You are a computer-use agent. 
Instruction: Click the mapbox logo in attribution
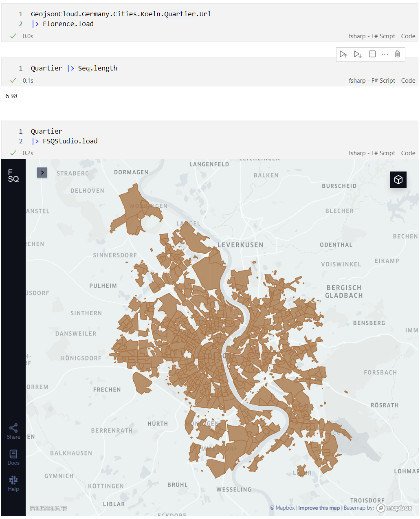(394, 508)
